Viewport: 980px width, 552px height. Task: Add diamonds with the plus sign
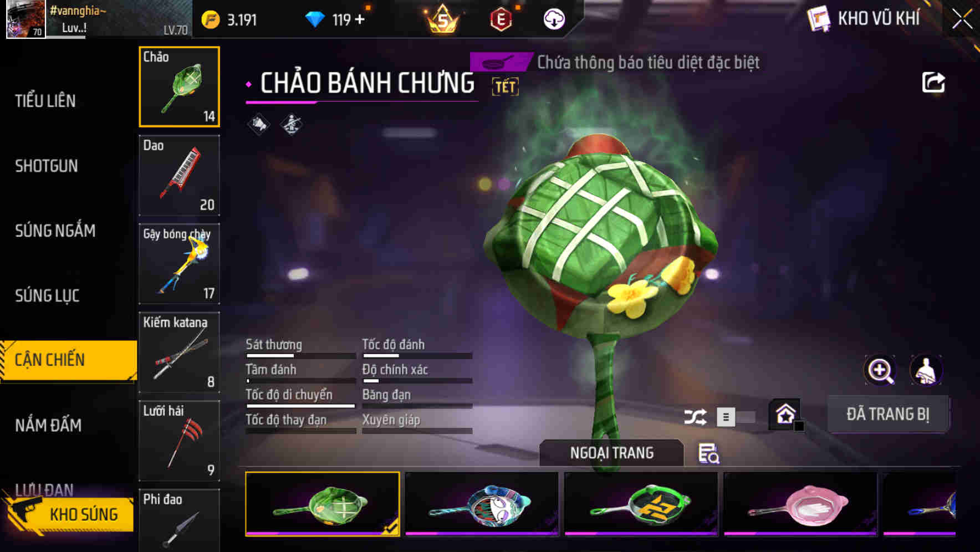(x=360, y=19)
